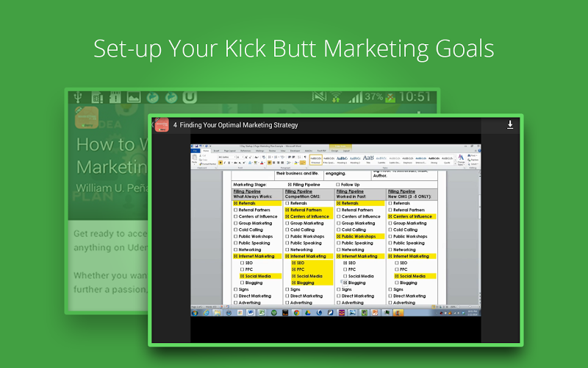Switch to the References ribbon tab
The height and width of the screenshot is (368, 588).
(245, 151)
